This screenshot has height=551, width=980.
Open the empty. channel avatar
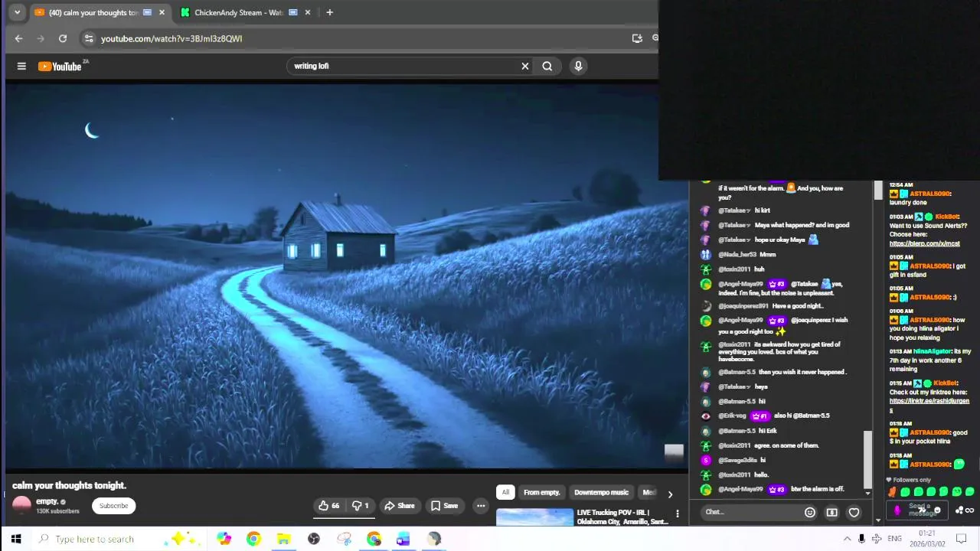click(x=21, y=505)
